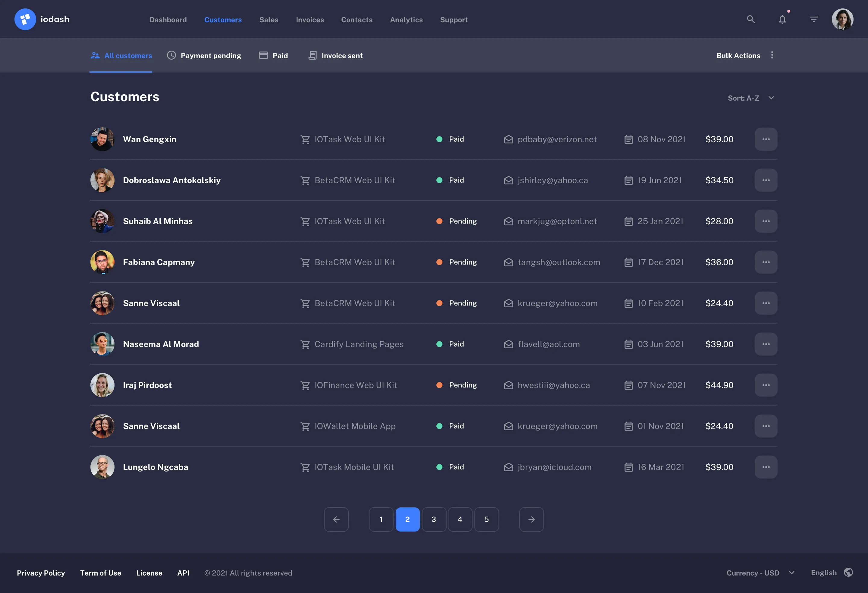The height and width of the screenshot is (593, 868).
Task: Open the filter icon near profile avatar
Action: pyautogui.click(x=813, y=19)
